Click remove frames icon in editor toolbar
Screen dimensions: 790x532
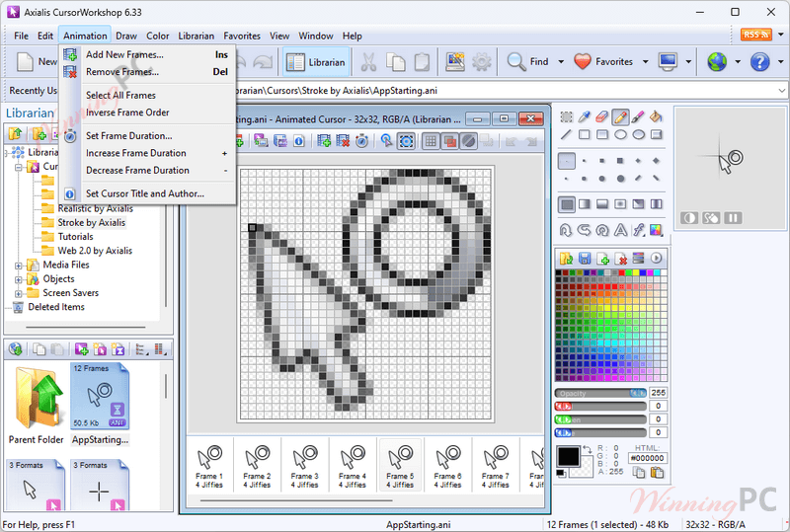tap(343, 141)
